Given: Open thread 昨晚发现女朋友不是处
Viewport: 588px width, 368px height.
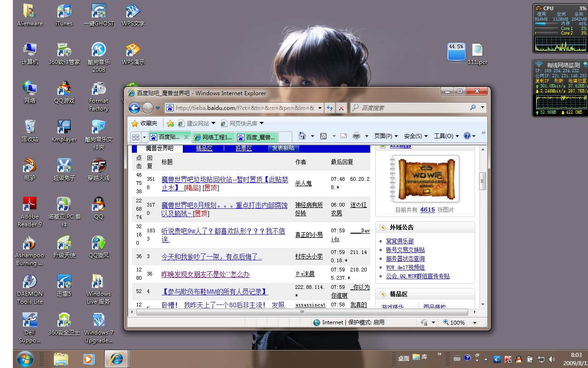Looking at the screenshot, I should coord(205,274).
